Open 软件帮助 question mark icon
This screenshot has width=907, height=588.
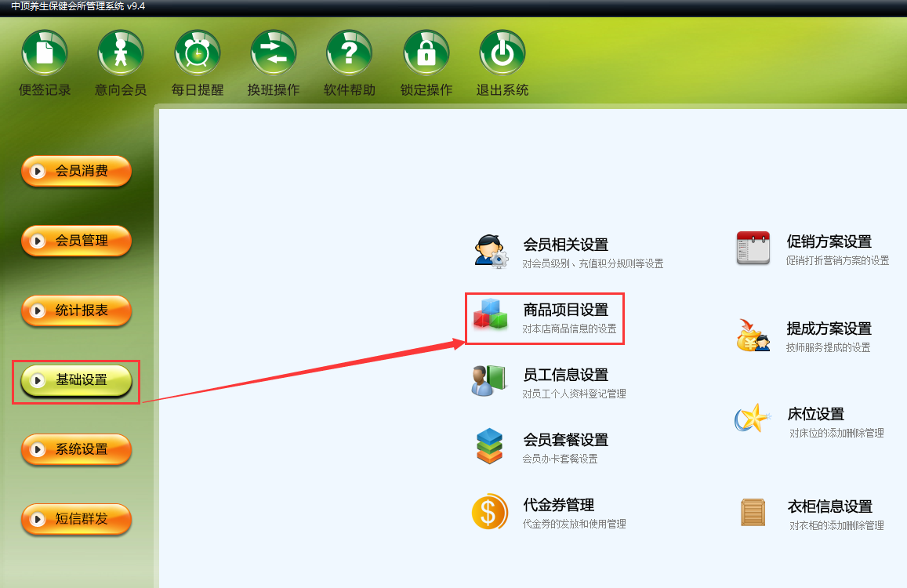350,53
